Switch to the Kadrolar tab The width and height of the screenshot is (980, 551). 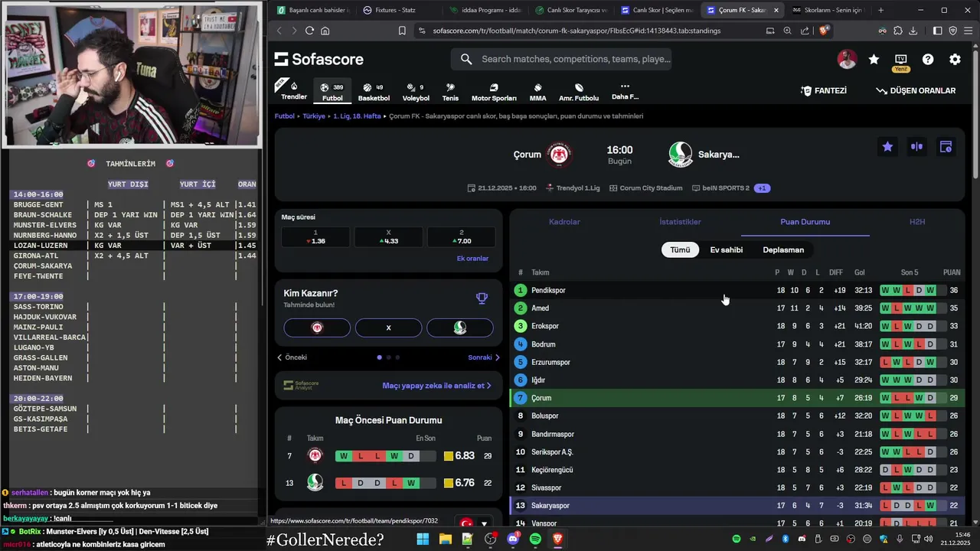click(x=564, y=222)
